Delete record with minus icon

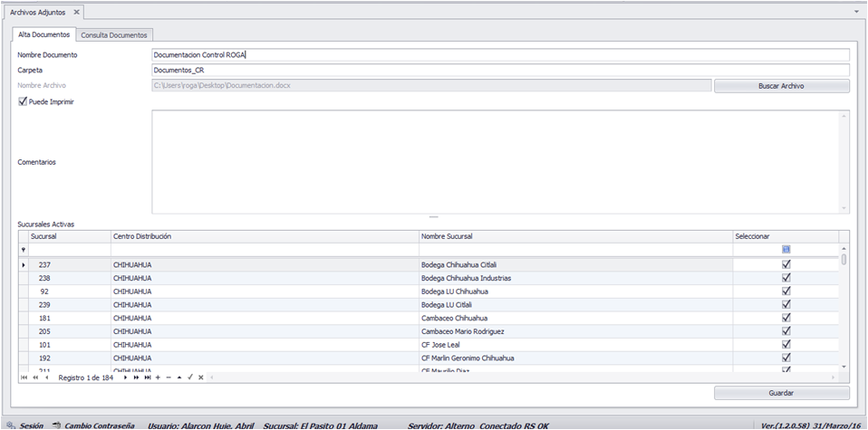point(169,377)
